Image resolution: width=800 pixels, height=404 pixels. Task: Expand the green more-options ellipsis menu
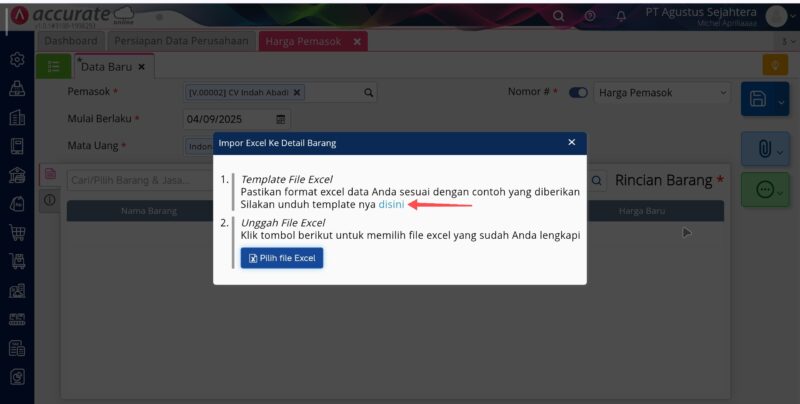pos(765,190)
